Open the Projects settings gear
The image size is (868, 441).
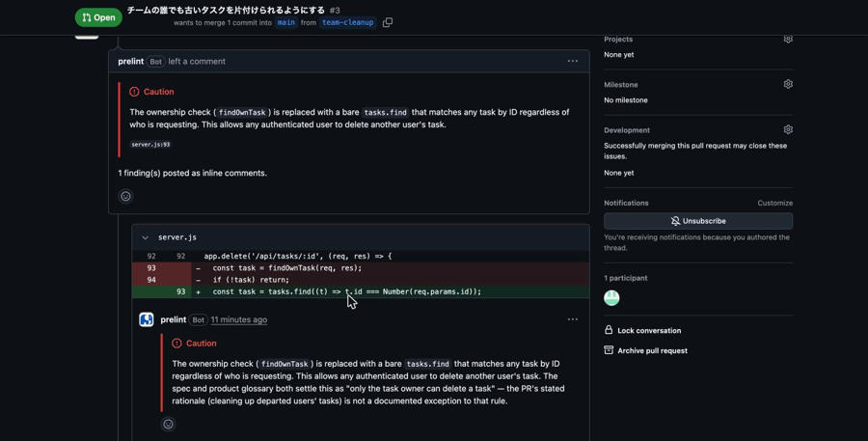click(x=788, y=39)
